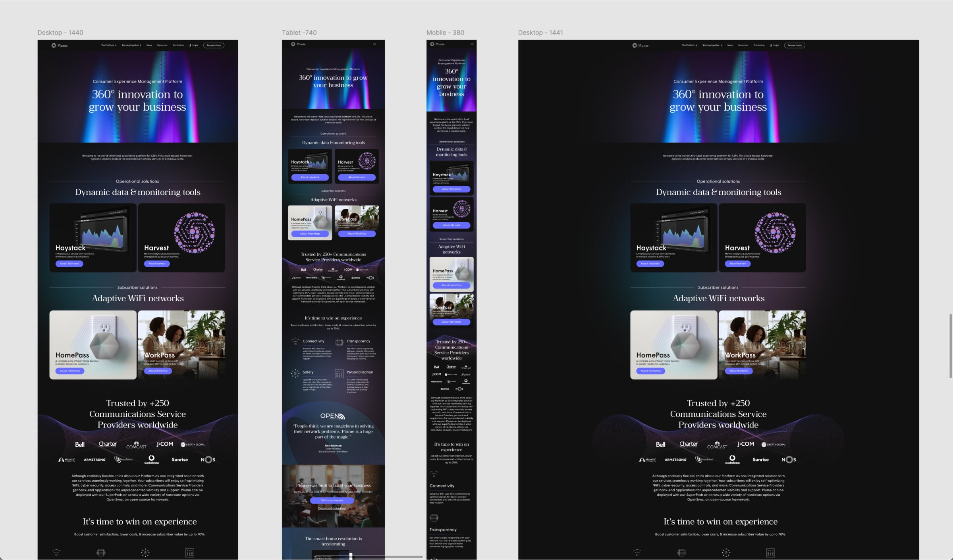The width and height of the screenshot is (953, 560).
Task: Click Login user icon in Desktop - 1441 nav
Action: point(771,45)
